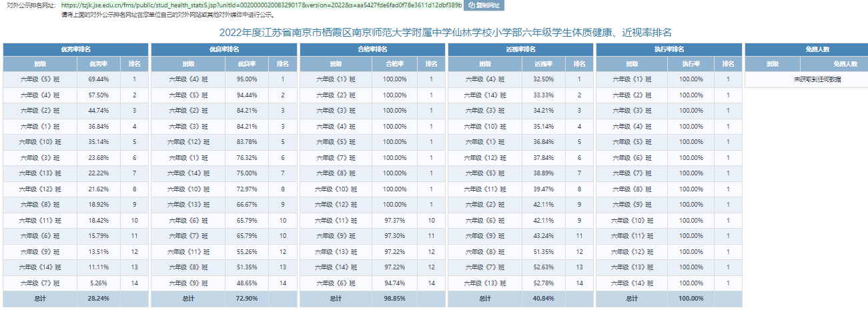Click the 83.78% cell
The width and height of the screenshot is (868, 322).
coord(246,142)
